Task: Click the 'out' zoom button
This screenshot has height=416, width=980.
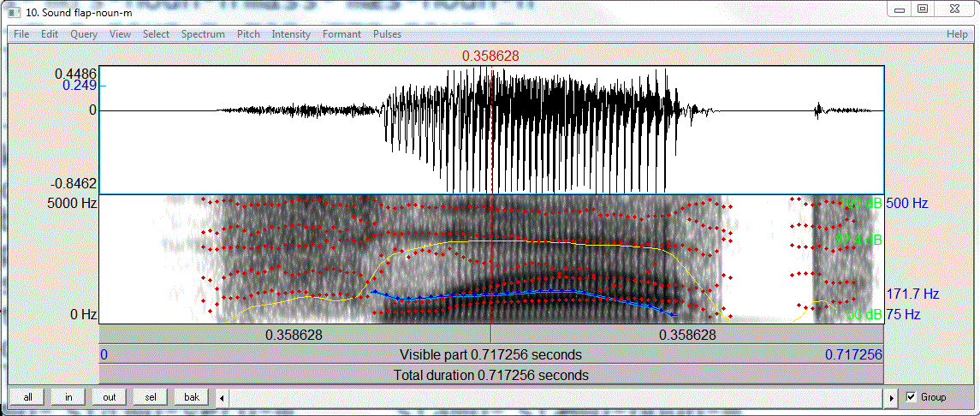Action: (x=110, y=396)
